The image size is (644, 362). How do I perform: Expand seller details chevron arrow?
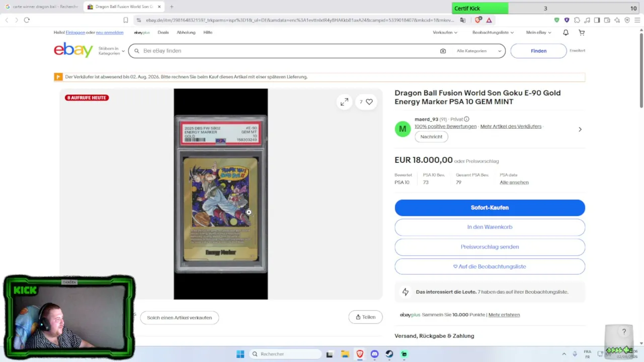[x=580, y=129]
